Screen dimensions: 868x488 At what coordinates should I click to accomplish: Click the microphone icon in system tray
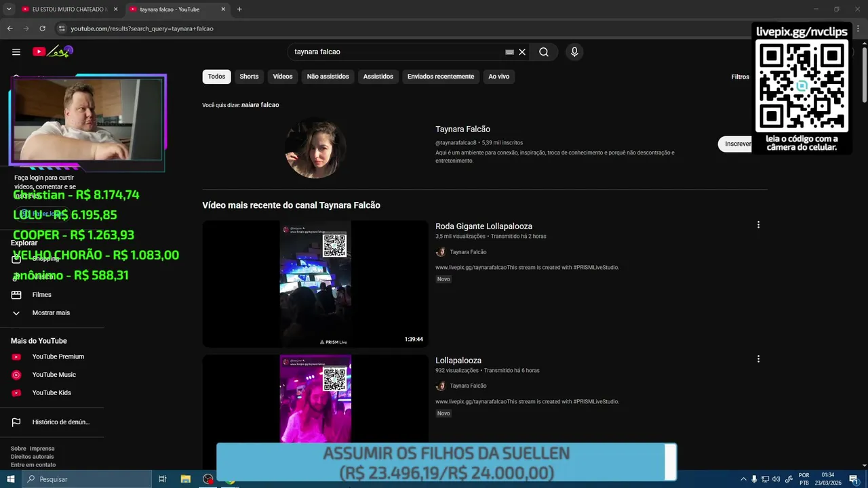pyautogui.click(x=754, y=479)
